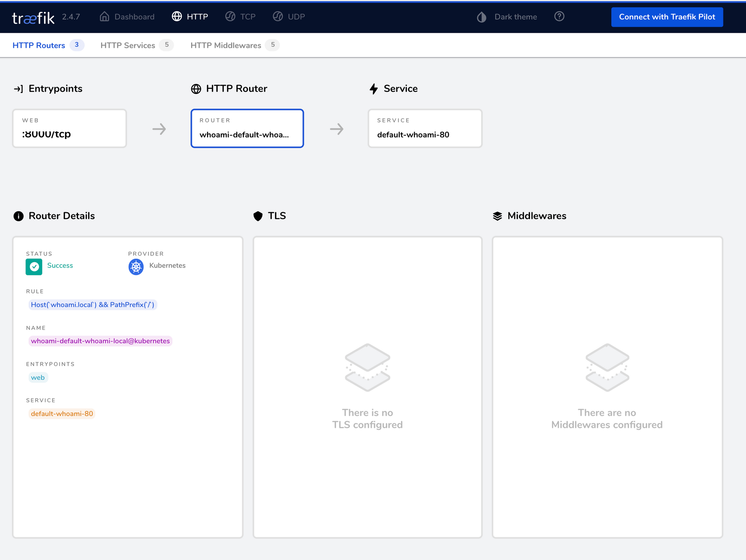This screenshot has width=746, height=560.
Task: Select the default-whoami-80 service card
Action: click(x=425, y=128)
